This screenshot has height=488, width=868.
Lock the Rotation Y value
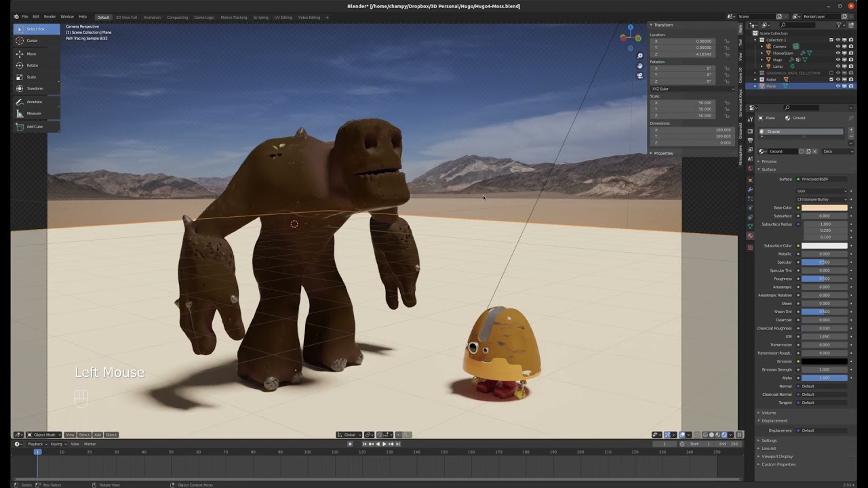(x=727, y=75)
